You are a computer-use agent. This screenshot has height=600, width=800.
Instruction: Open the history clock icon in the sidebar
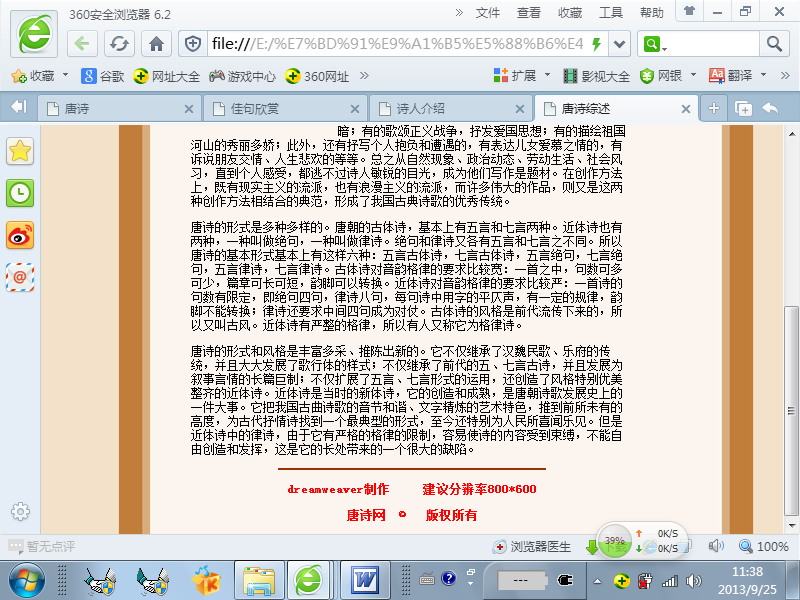[x=20, y=193]
